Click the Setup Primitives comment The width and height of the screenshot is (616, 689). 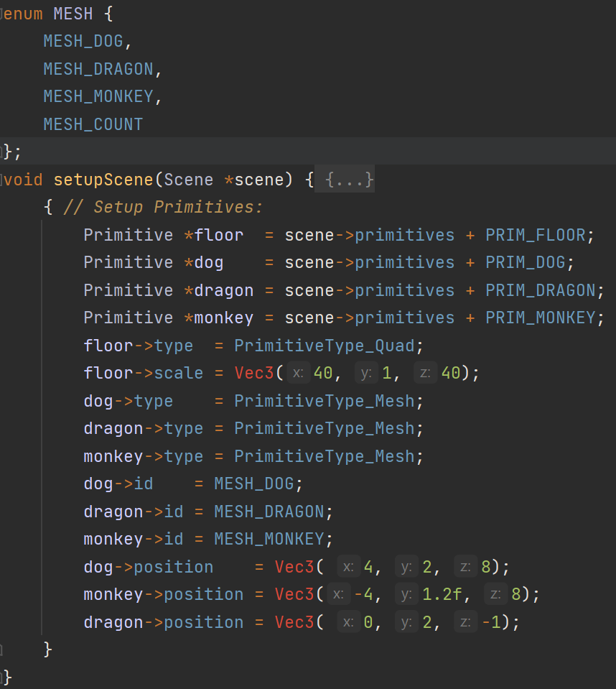click(163, 207)
